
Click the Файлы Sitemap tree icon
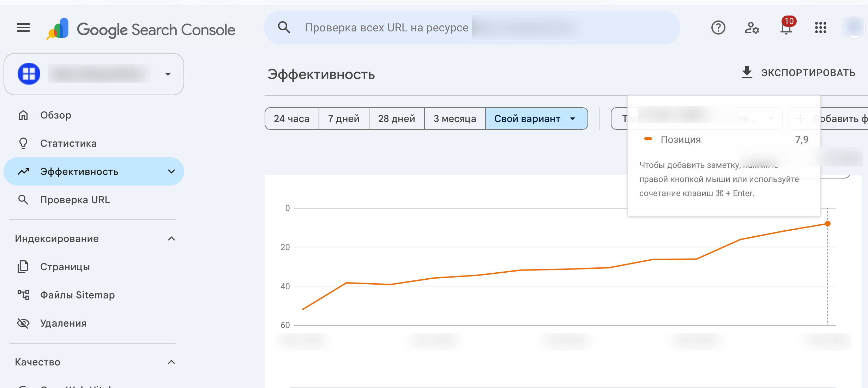click(23, 295)
